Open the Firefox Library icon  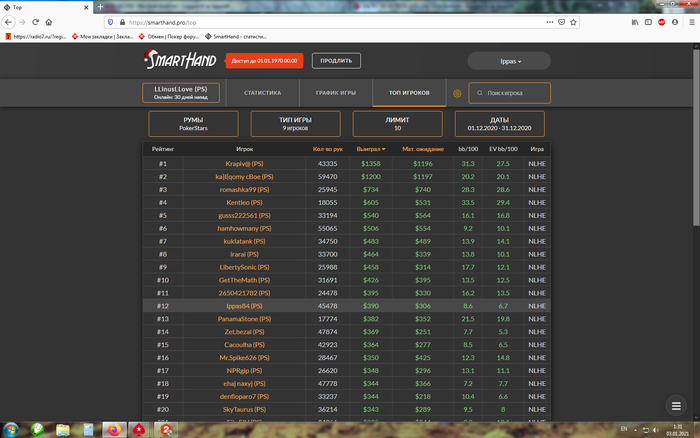635,22
